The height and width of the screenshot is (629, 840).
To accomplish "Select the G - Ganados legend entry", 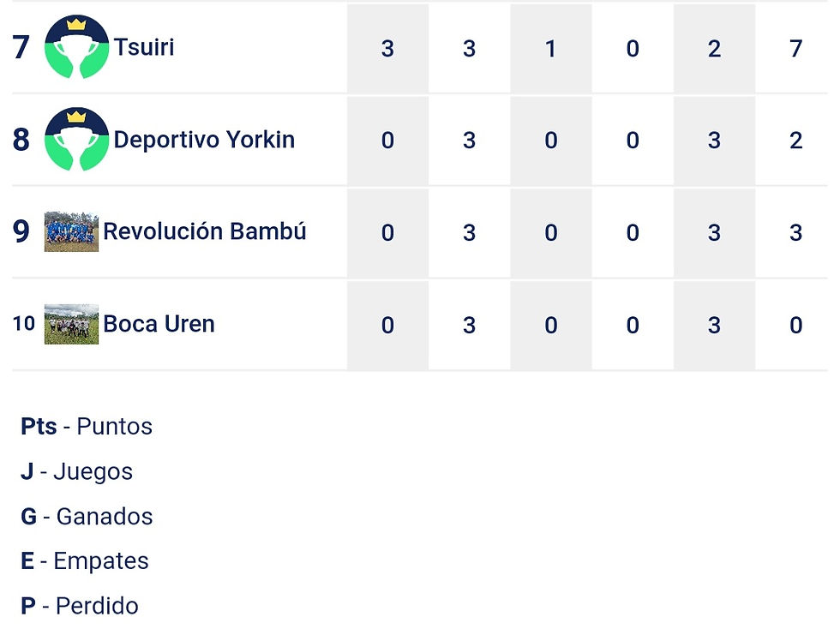I will (87, 517).
